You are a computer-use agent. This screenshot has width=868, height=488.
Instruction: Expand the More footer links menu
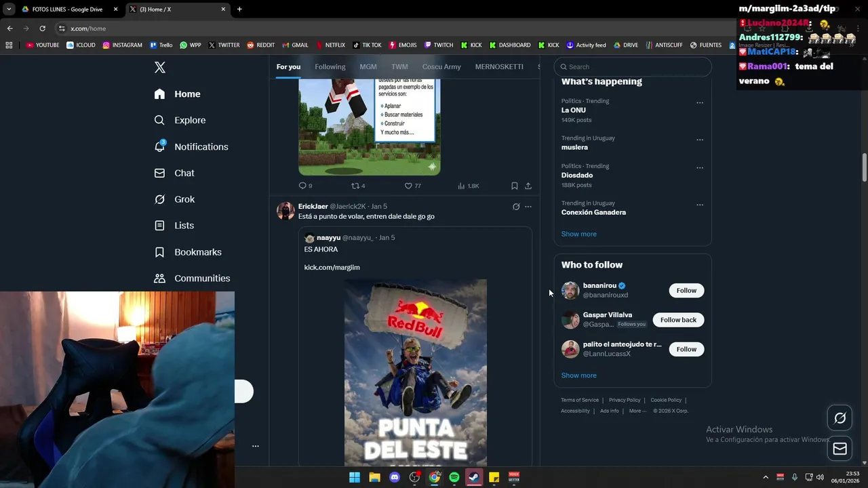pyautogui.click(x=637, y=411)
